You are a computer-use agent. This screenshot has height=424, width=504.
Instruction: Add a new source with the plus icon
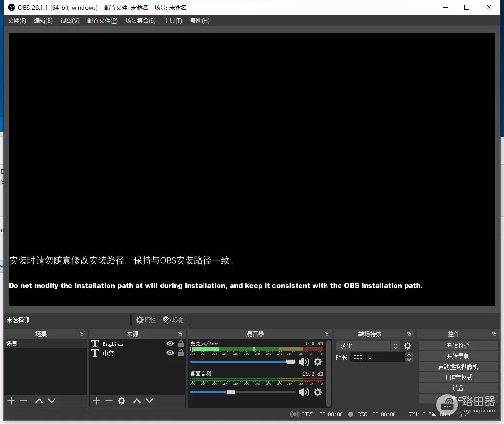point(96,401)
